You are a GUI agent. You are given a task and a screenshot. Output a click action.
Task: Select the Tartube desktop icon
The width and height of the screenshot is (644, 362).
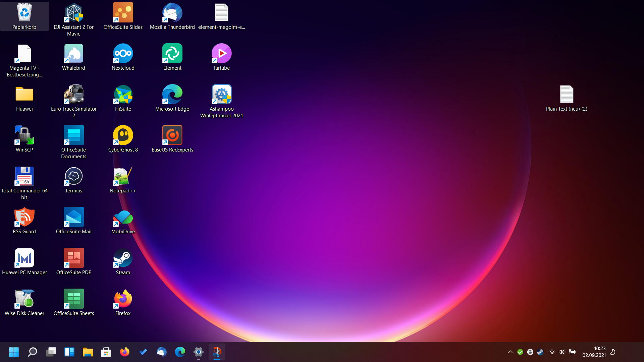tap(221, 57)
